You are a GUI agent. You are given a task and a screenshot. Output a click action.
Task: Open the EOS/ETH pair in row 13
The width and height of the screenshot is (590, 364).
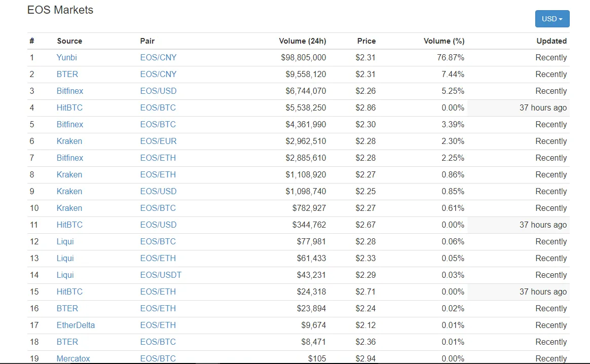coord(158,258)
